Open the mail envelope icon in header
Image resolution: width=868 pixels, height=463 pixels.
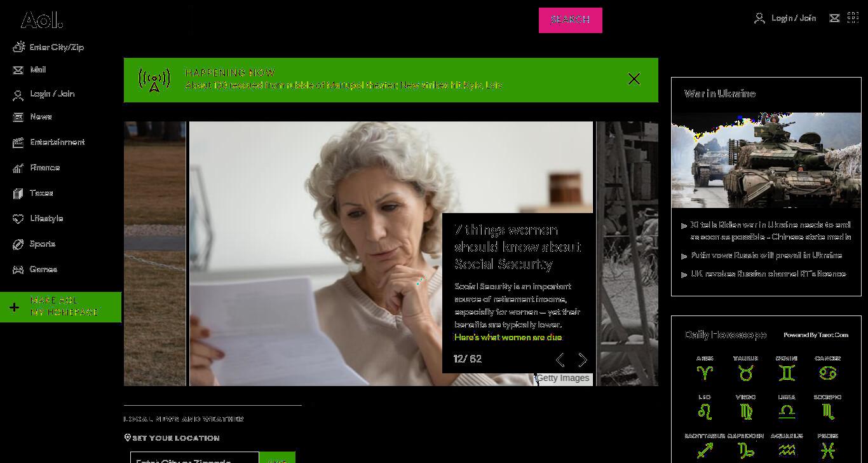click(835, 18)
